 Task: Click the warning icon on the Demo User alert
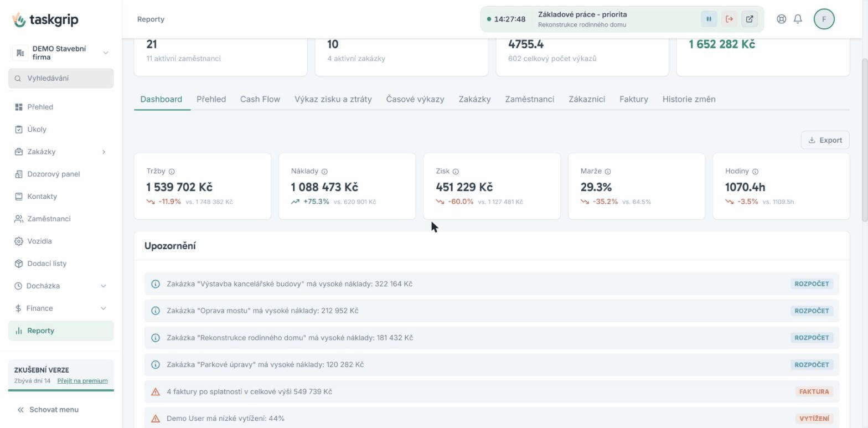[156, 419]
